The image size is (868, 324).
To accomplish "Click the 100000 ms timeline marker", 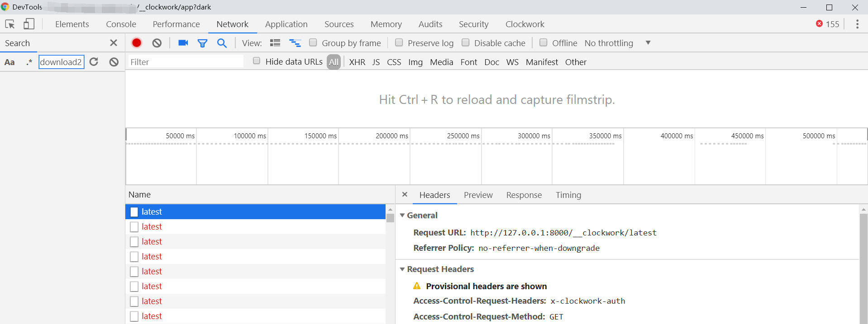I will tap(250, 136).
